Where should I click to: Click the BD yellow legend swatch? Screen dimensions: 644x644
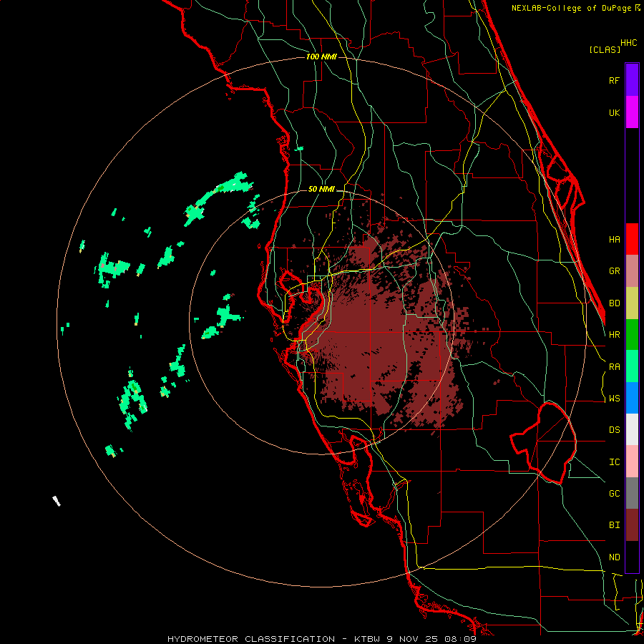(632, 303)
